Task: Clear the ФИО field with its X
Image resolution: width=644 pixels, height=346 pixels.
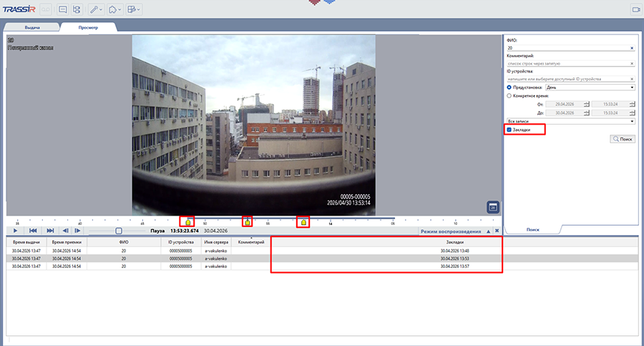Action: (632, 48)
